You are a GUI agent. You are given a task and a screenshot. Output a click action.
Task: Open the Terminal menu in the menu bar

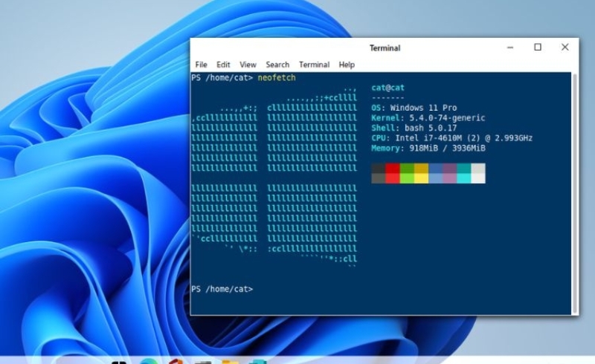tap(314, 65)
